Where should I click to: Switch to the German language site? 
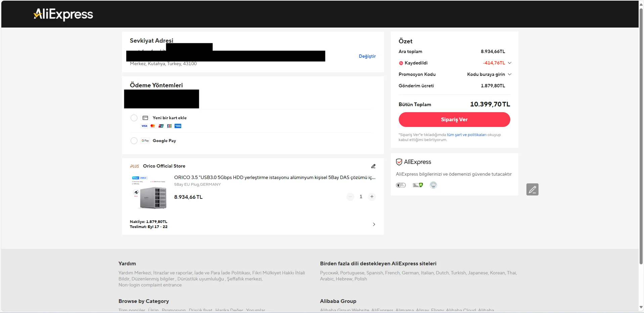click(411, 273)
